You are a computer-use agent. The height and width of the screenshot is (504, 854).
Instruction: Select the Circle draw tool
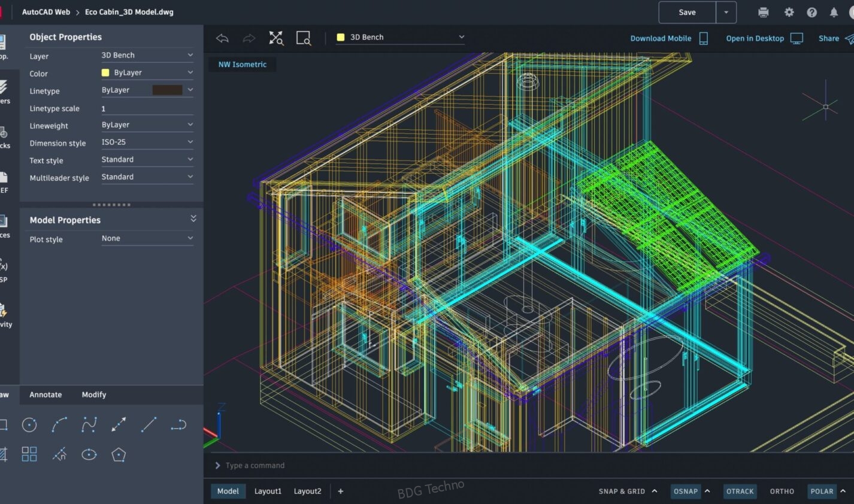click(29, 425)
